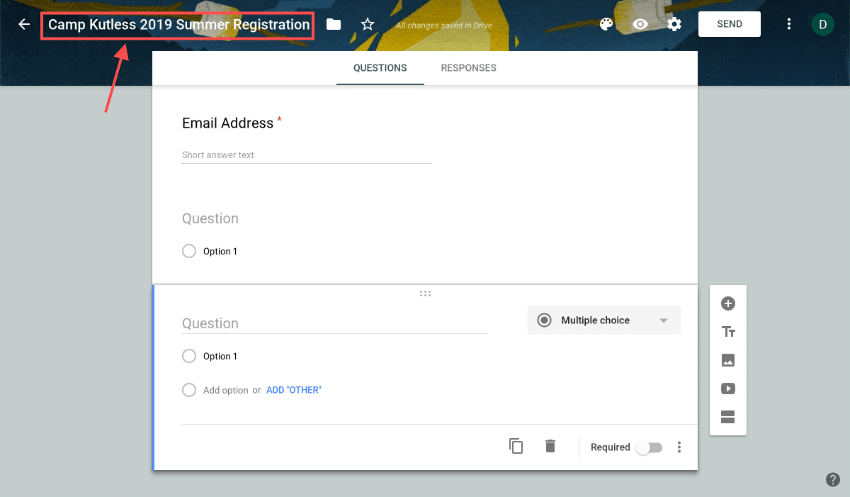
Task: Click the Short answer text field
Action: [x=306, y=155]
